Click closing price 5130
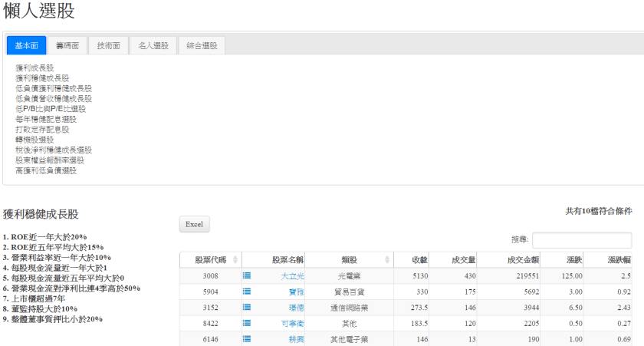The height and width of the screenshot is (346, 644). (420, 275)
